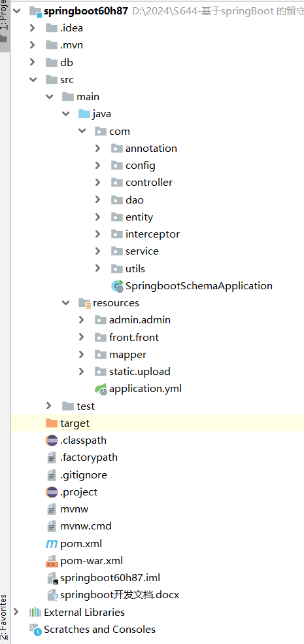Click the project module root icon
This screenshot has height=644, width=304.
pos(36,11)
